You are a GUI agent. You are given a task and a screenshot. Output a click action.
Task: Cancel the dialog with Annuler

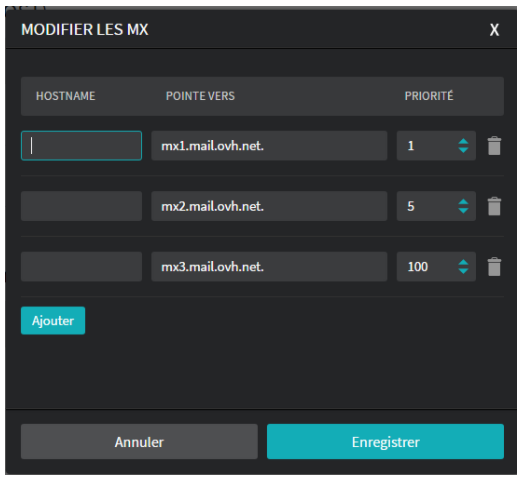coord(139,441)
